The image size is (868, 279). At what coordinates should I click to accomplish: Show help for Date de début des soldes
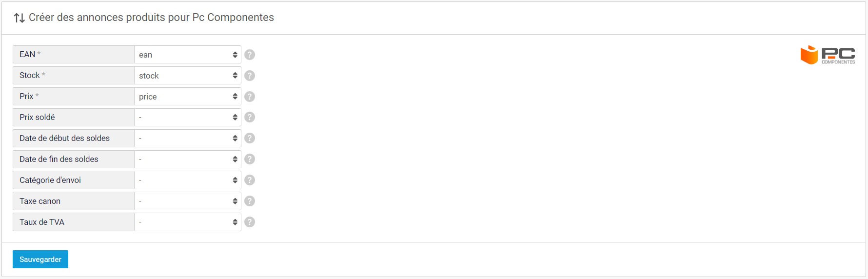pos(250,138)
